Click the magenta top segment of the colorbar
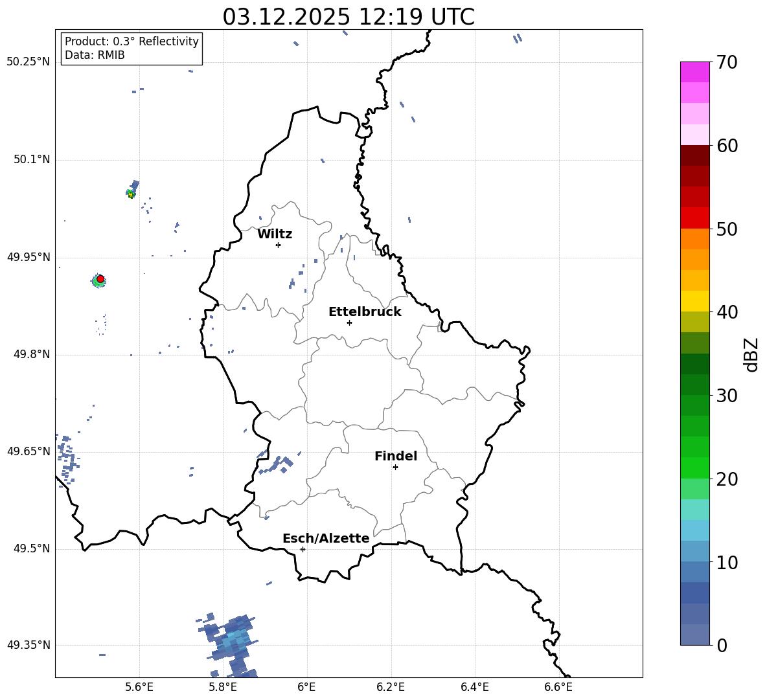 point(694,72)
